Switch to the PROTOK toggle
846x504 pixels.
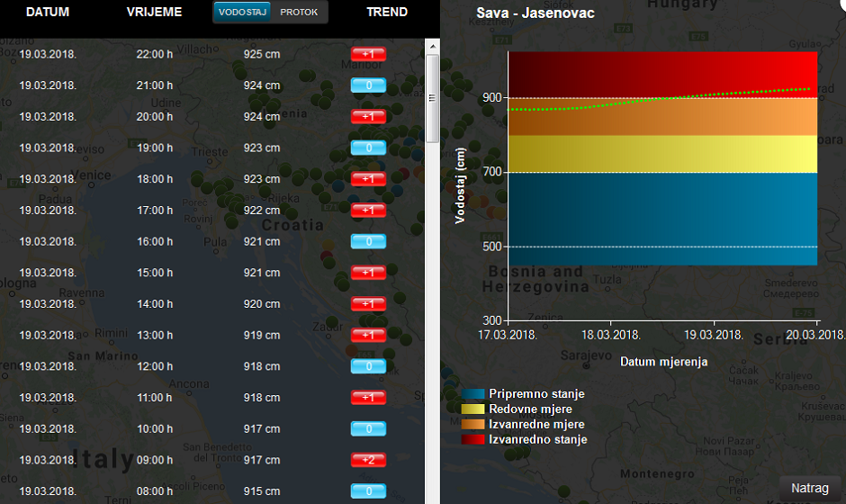point(299,13)
